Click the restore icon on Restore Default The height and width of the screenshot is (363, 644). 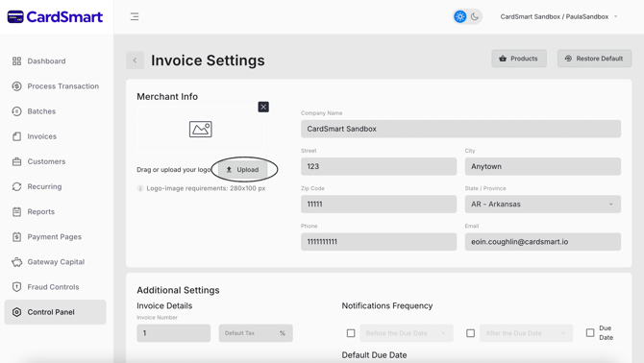point(568,59)
